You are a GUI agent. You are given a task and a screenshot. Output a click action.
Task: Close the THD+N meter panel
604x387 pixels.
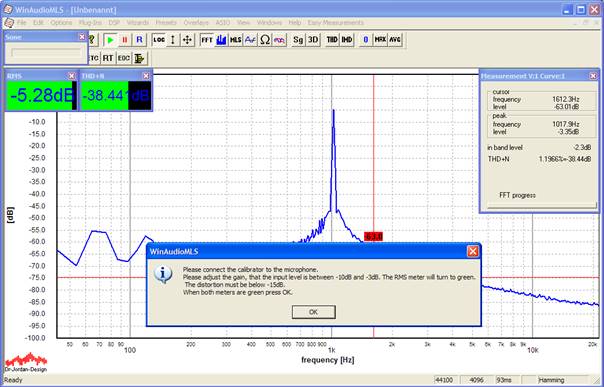146,76
